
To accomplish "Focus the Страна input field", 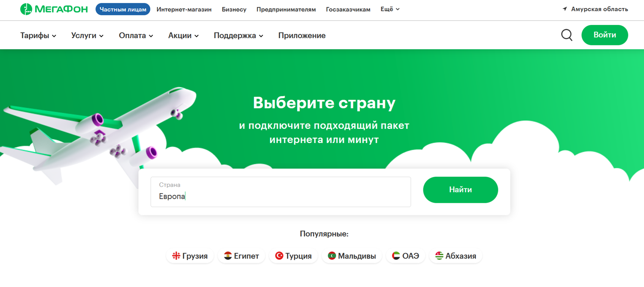I will (x=281, y=192).
